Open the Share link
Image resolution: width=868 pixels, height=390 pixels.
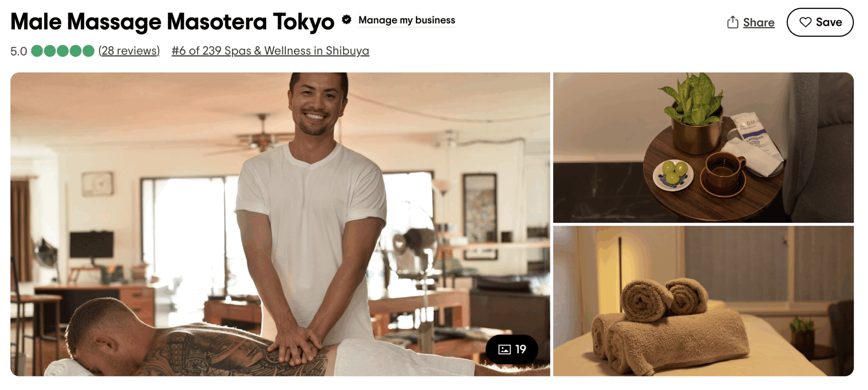click(759, 22)
